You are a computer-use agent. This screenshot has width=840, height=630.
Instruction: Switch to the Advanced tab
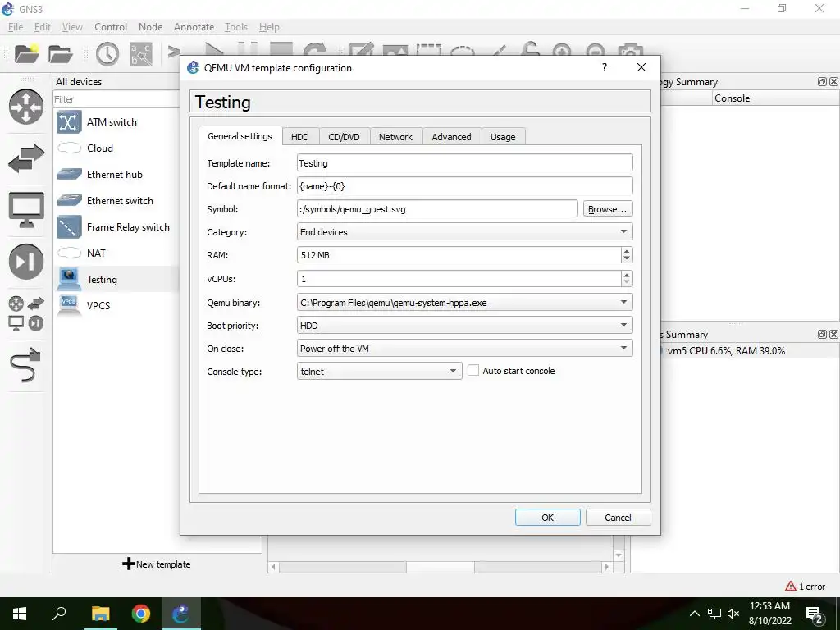pyautogui.click(x=452, y=137)
